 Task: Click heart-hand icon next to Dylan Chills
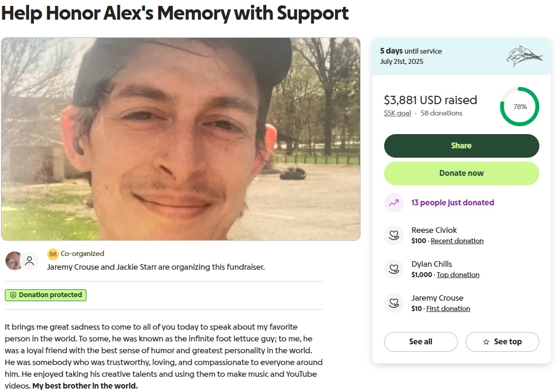(x=393, y=269)
